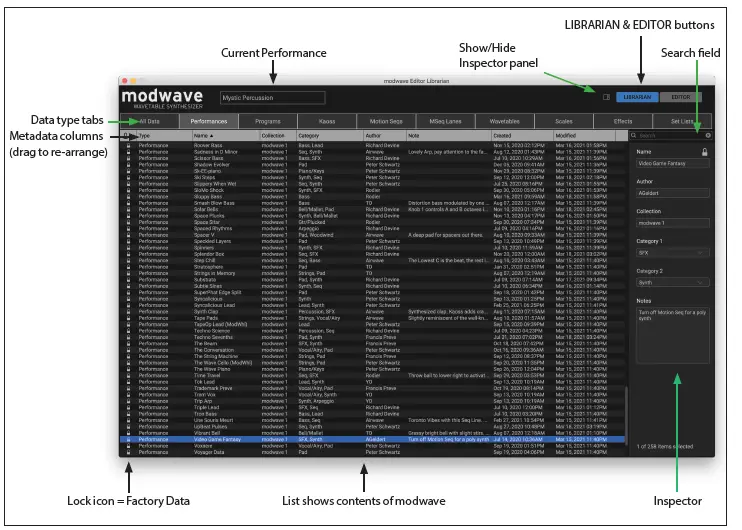Click the modwave Wavetable Synthesizer logo

162,99
